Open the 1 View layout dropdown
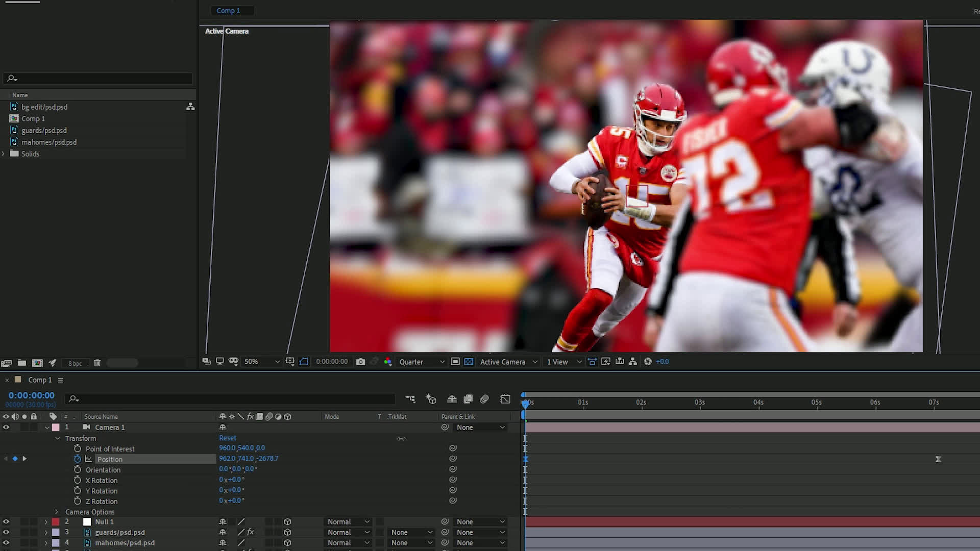980x551 pixels. (x=564, y=362)
